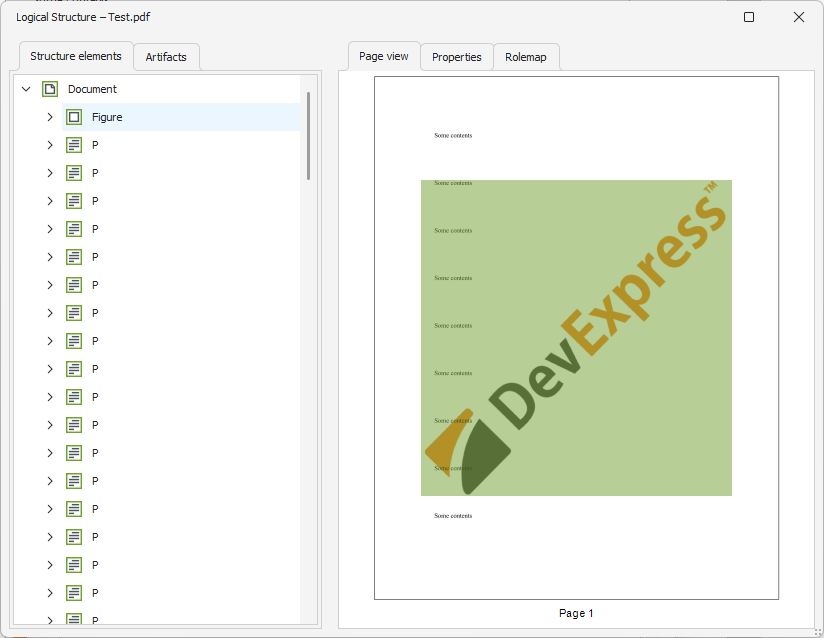The image size is (824, 638).
Task: Expand the Figure tree node
Action: pos(50,116)
